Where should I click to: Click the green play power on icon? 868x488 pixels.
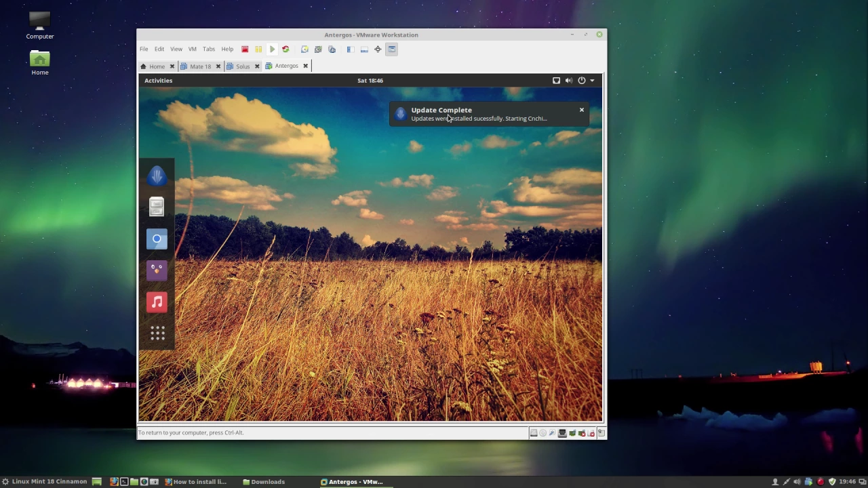[x=272, y=49]
